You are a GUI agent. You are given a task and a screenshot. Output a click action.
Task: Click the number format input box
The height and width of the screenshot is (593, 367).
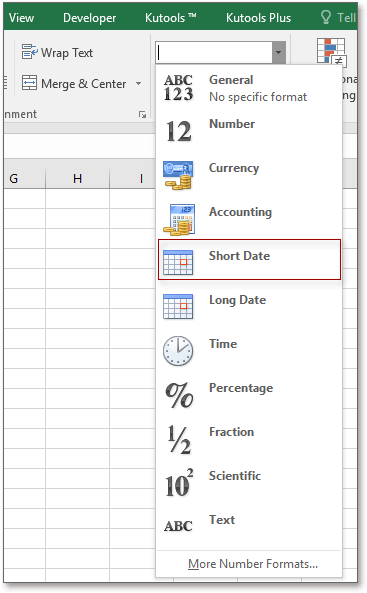tap(214, 53)
